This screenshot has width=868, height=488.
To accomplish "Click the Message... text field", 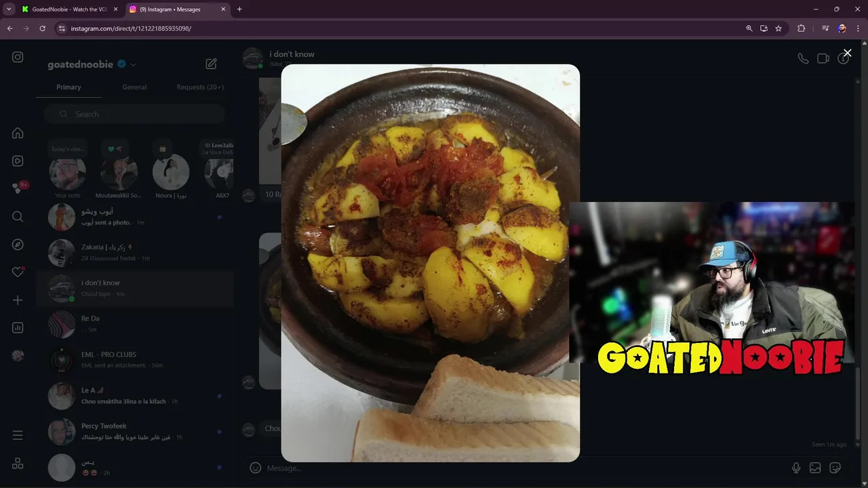I will click(x=526, y=468).
